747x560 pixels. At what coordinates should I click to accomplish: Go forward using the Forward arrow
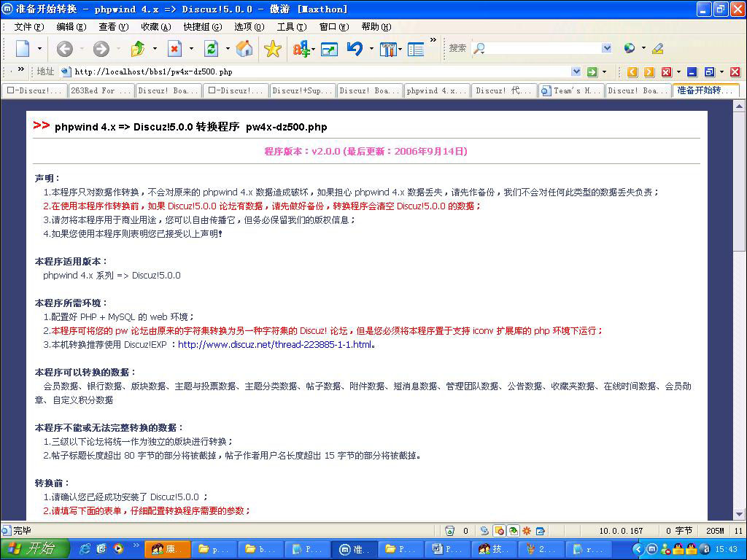101,49
